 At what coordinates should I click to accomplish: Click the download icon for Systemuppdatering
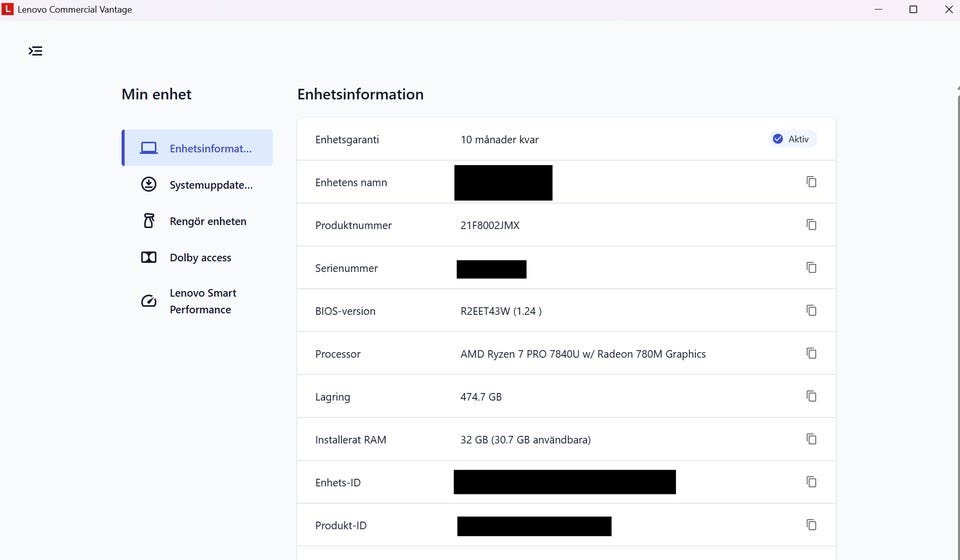149,184
